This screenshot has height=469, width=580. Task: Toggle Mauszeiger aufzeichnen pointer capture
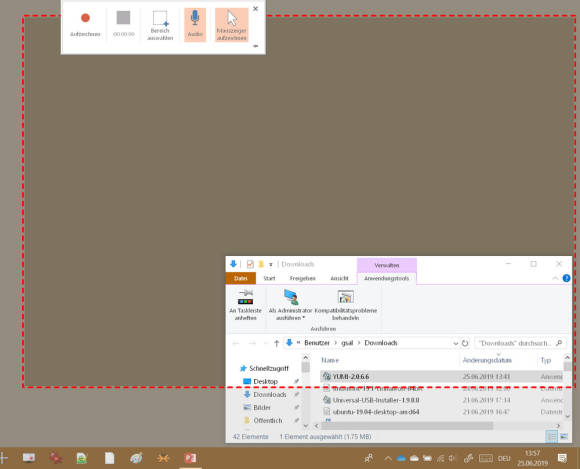(x=232, y=25)
